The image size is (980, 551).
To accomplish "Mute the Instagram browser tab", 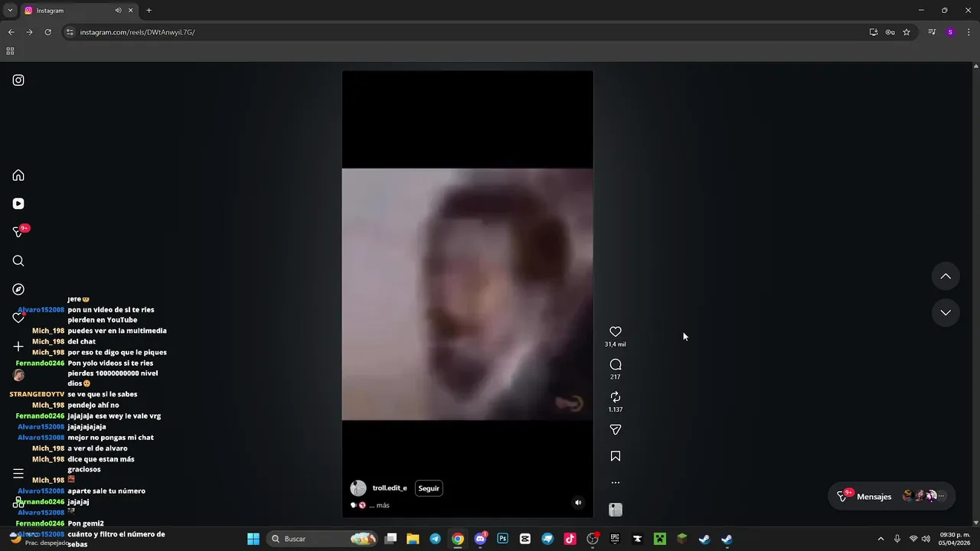I will pos(118,11).
